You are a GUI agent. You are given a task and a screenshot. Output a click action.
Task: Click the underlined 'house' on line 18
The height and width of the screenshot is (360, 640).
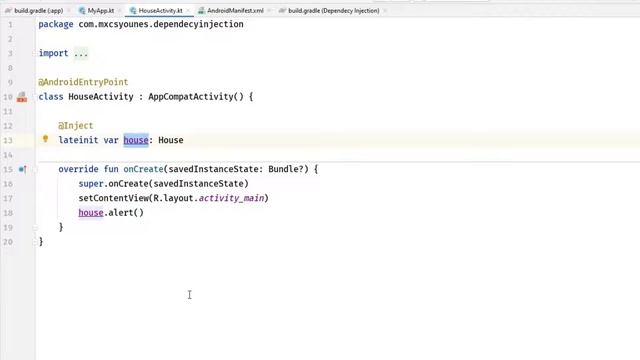pyautogui.click(x=91, y=213)
